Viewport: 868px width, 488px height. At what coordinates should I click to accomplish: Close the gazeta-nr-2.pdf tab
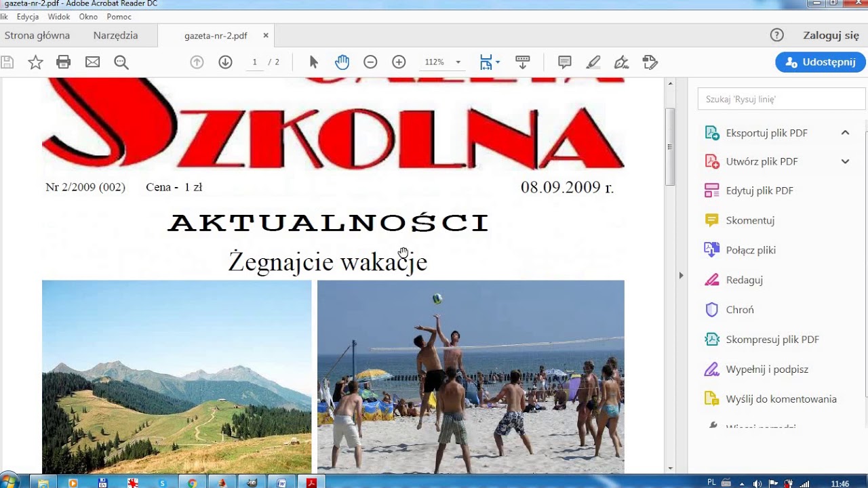[x=266, y=35]
